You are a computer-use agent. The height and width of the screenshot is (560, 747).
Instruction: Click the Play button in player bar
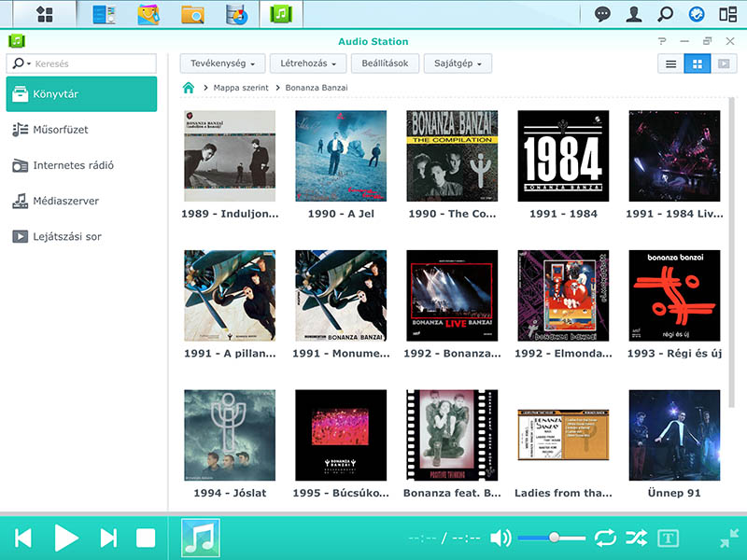point(65,538)
